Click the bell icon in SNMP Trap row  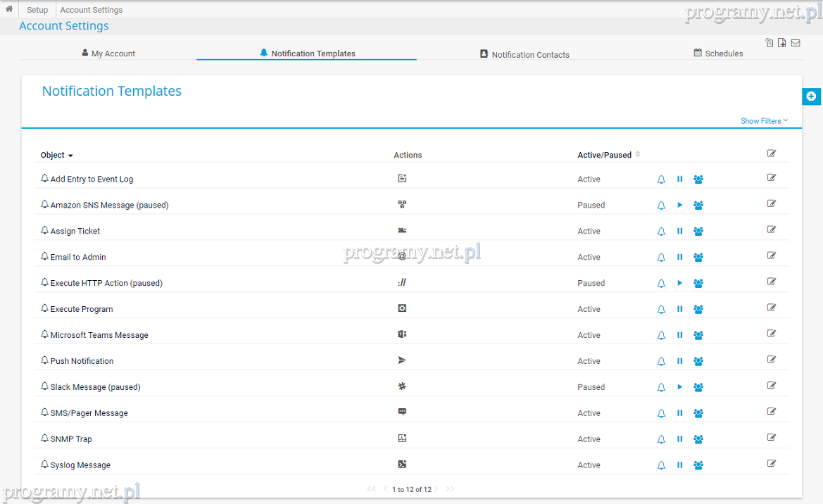tap(661, 439)
